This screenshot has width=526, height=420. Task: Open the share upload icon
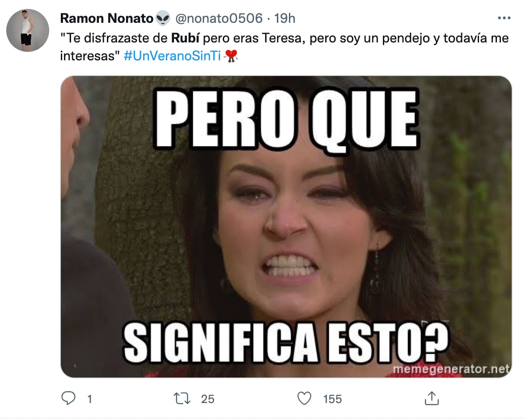(432, 398)
